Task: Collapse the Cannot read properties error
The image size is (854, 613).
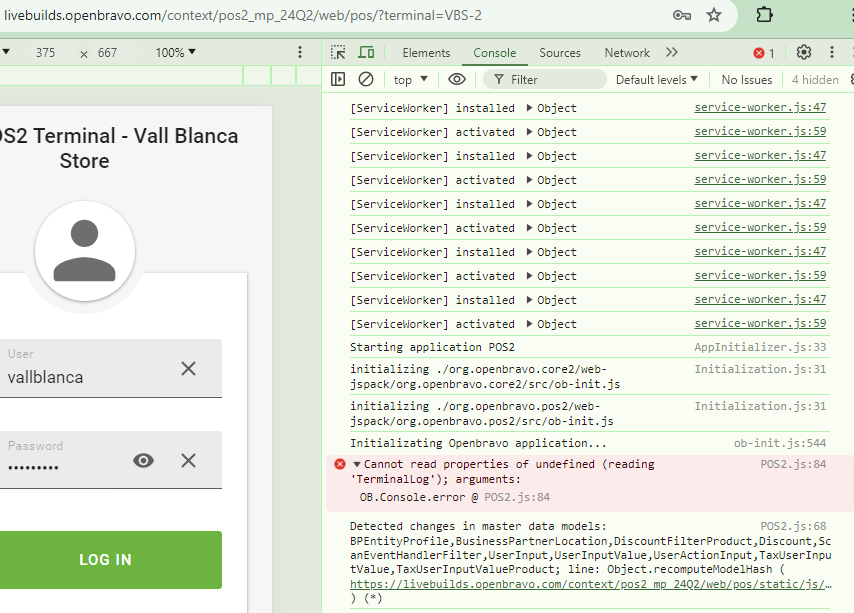Action: click(x=357, y=464)
